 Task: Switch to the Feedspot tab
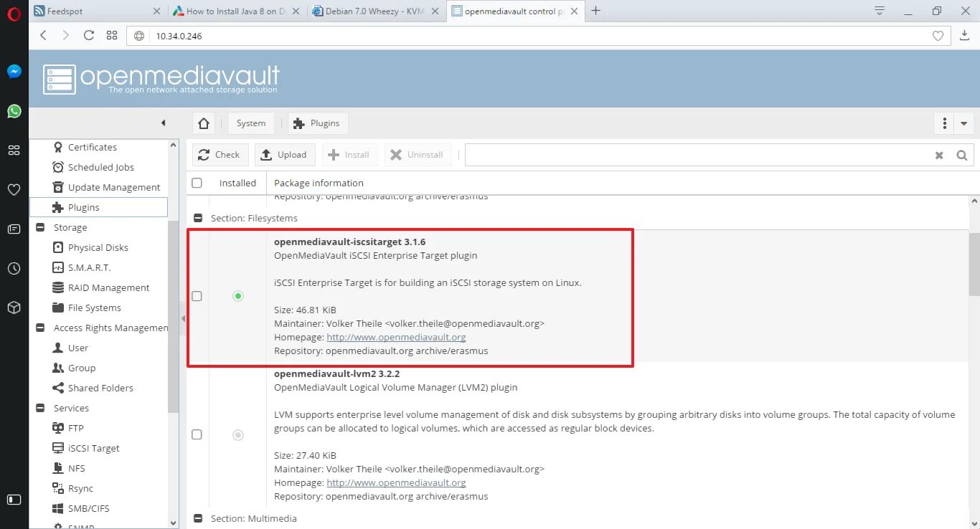point(98,11)
